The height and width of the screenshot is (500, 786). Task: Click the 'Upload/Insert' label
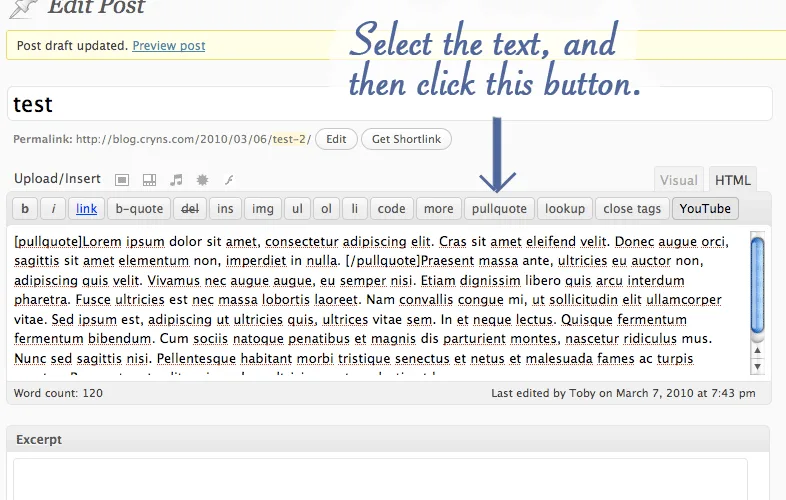(x=57, y=179)
